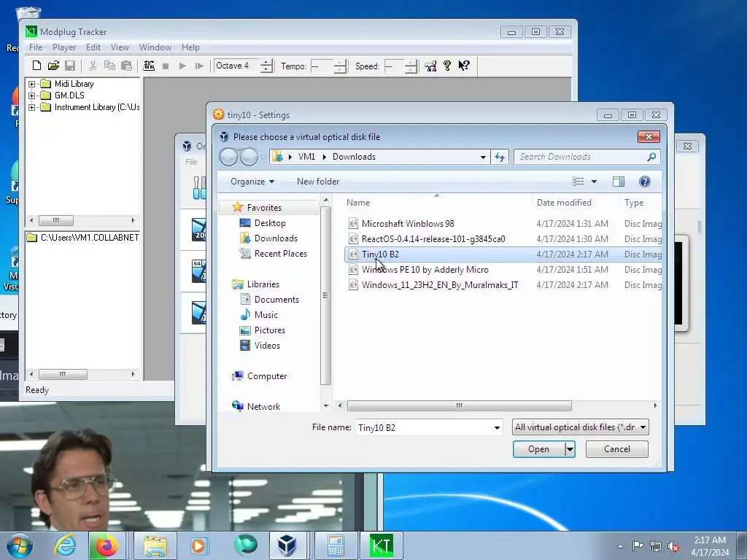The height and width of the screenshot is (560, 747).
Task: Refresh the Downloads folder listing
Action: pyautogui.click(x=500, y=157)
